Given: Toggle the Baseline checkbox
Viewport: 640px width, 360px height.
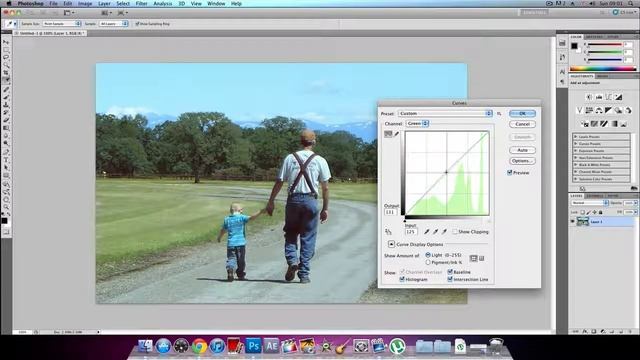Looking at the screenshot, I should (x=450, y=272).
